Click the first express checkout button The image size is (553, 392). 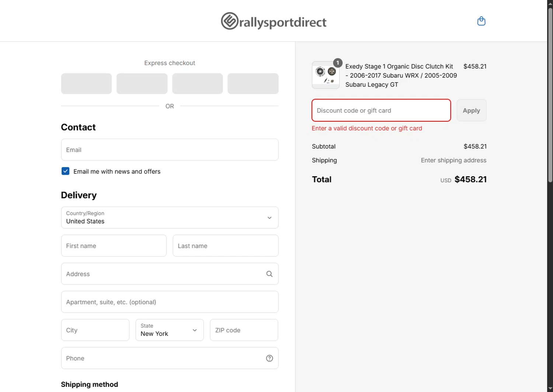86,84
